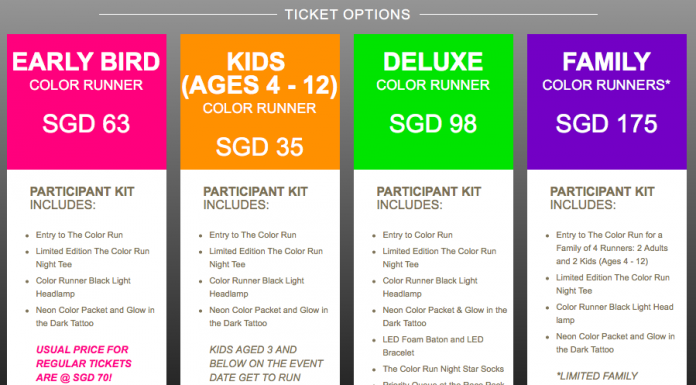
Task: Choose the Family Color Runners ticket
Action: tap(607, 101)
